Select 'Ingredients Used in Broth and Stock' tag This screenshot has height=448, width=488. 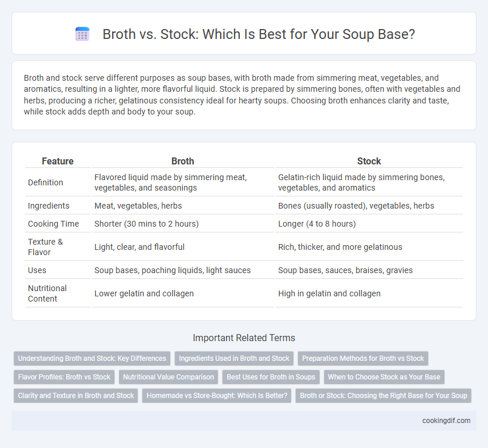point(234,359)
